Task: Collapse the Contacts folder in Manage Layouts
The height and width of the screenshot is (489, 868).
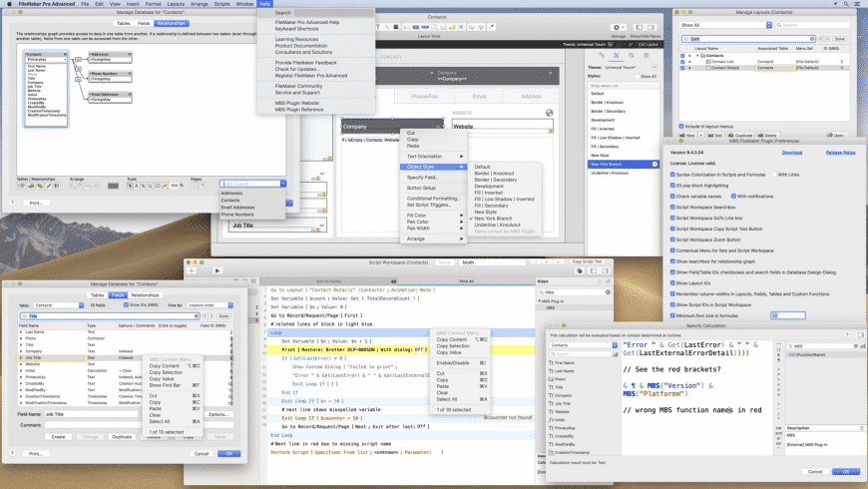Action: pyautogui.click(x=697, y=55)
